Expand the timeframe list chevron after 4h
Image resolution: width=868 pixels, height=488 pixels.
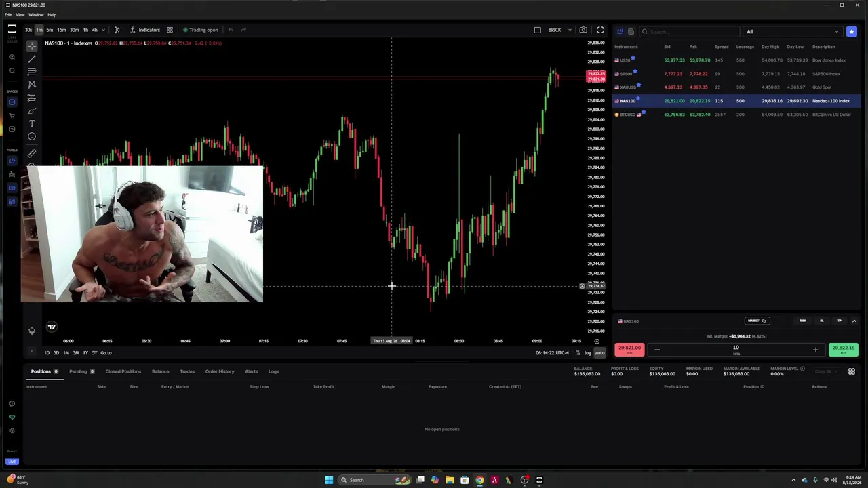pos(103,30)
